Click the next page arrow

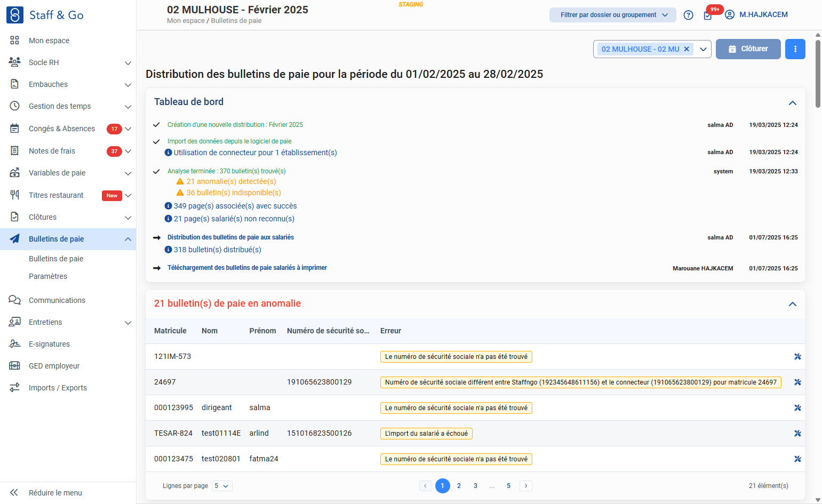click(x=526, y=486)
